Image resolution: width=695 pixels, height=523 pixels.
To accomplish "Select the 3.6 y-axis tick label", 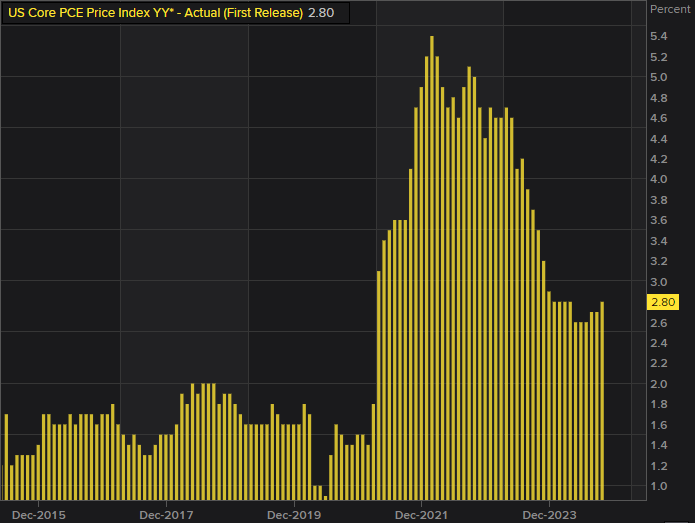I will (x=659, y=221).
